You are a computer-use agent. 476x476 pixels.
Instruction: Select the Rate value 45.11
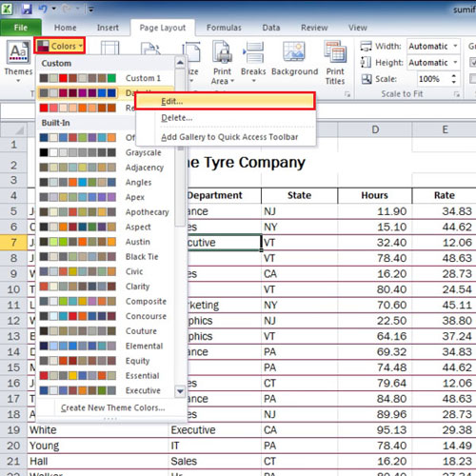click(445, 305)
